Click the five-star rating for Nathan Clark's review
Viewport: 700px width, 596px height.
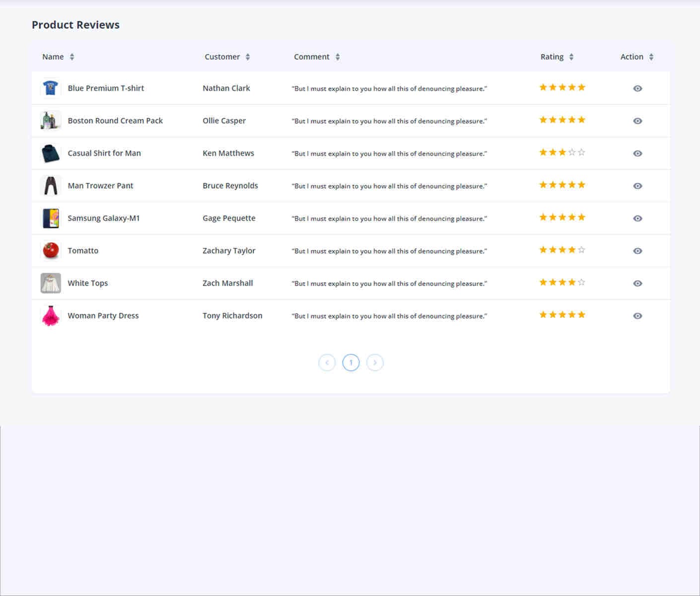pyautogui.click(x=562, y=87)
